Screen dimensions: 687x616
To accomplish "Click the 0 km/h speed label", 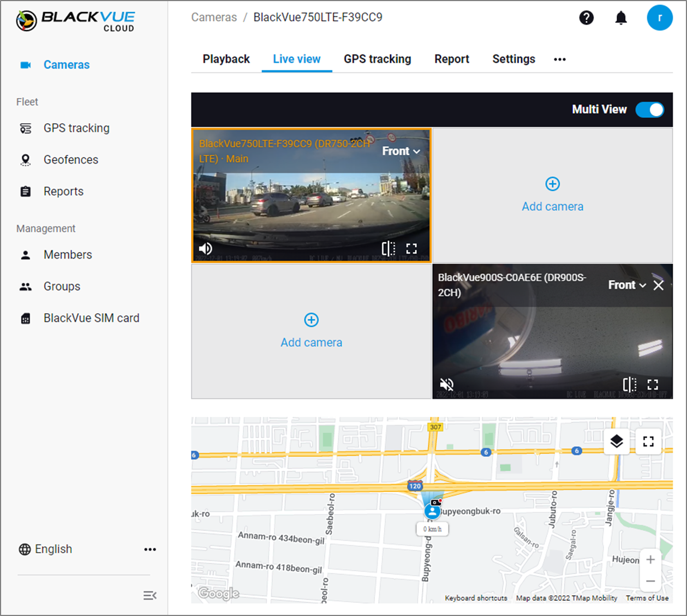I will coord(432,529).
